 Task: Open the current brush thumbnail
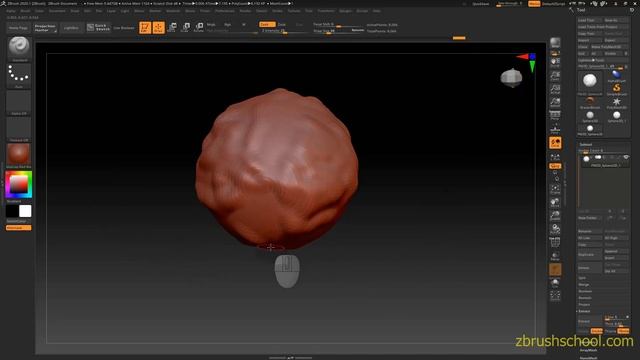(19, 48)
